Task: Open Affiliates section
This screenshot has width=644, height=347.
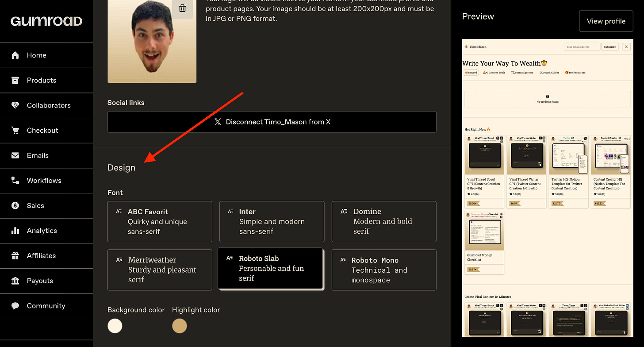Action: tap(46, 255)
